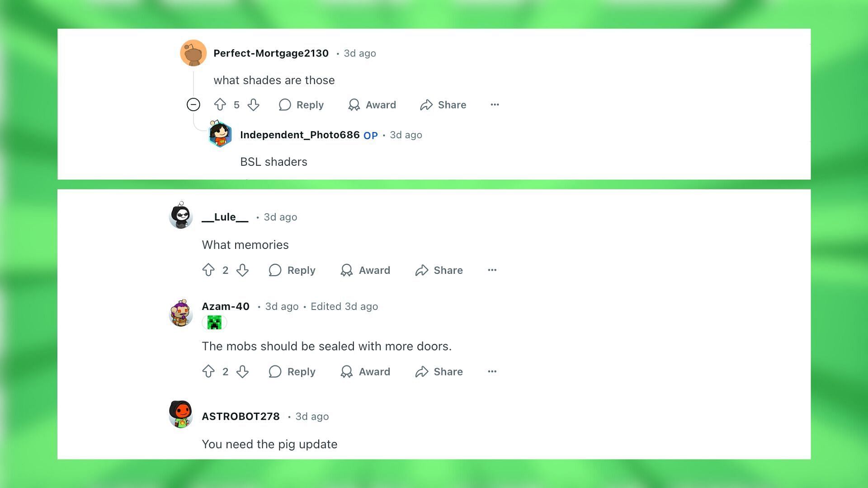Click Share button on Azam-40 comment
Viewport: 868px width, 488px height.
439,371
